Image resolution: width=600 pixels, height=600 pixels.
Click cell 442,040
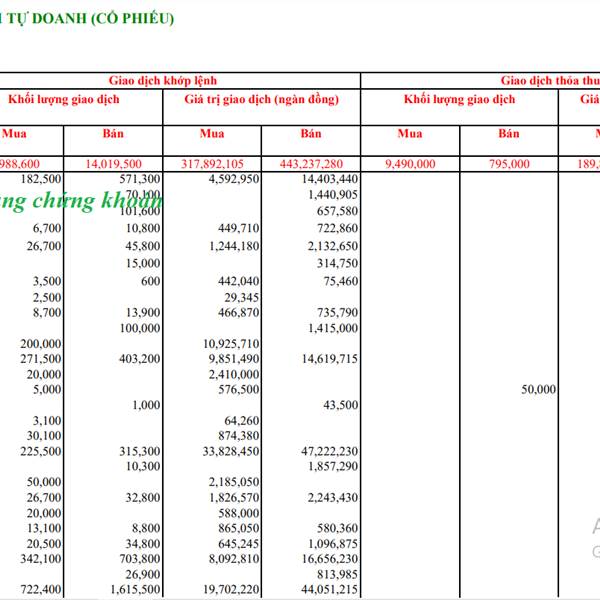tap(239, 281)
